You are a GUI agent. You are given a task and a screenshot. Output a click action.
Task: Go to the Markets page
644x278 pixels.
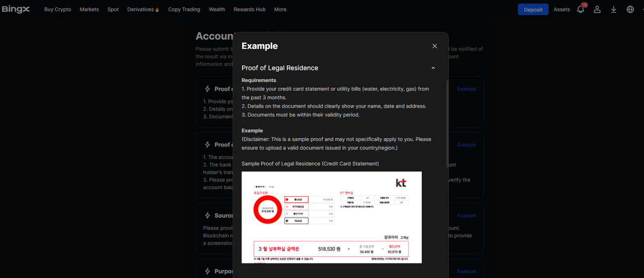(89, 10)
